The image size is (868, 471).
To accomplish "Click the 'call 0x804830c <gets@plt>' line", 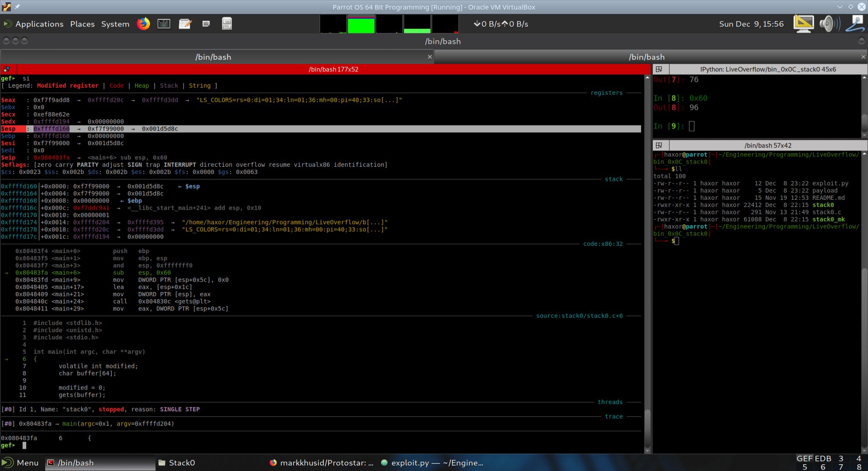I will click(x=113, y=301).
